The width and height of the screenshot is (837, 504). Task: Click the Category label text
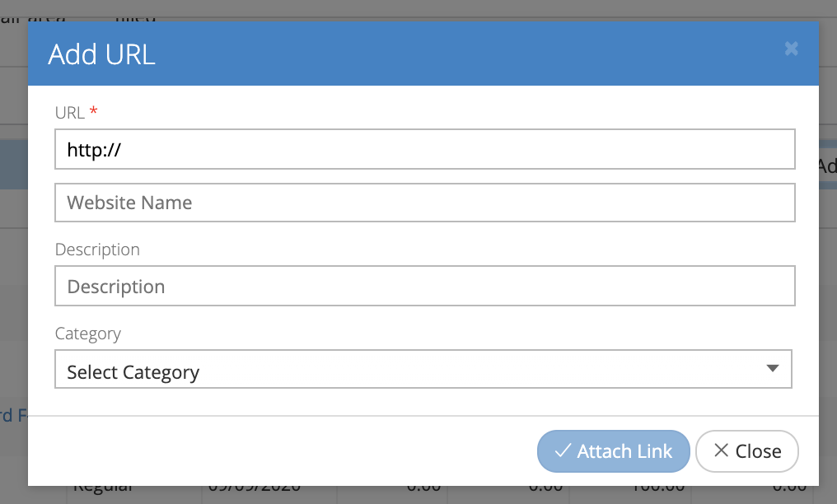coord(88,334)
